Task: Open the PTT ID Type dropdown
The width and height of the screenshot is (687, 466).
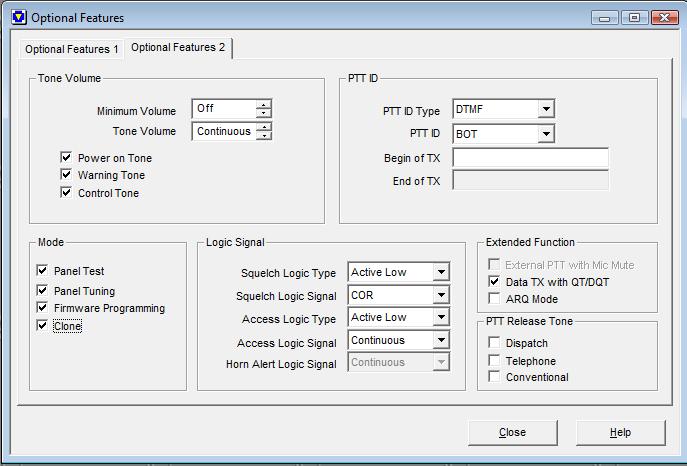Action: tap(546, 109)
